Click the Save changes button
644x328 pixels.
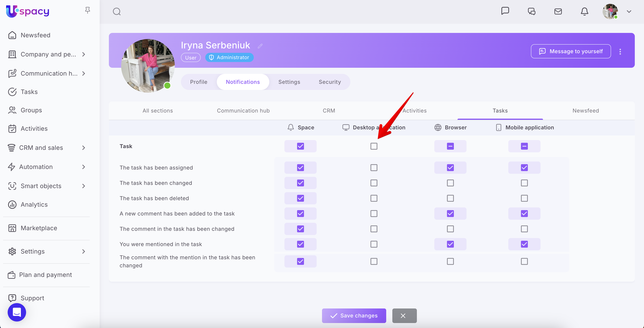coord(354,316)
